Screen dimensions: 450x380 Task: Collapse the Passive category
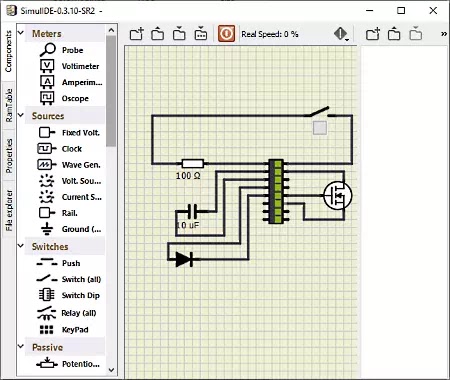coord(21,347)
